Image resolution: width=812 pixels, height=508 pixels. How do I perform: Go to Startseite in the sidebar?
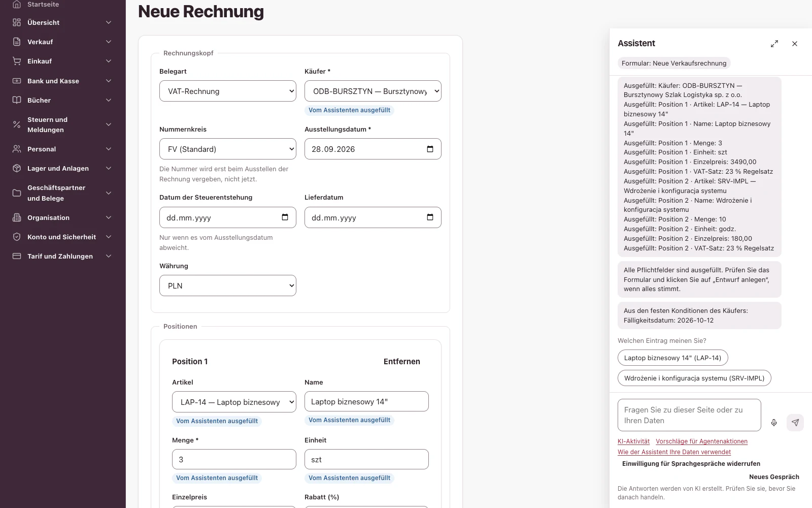43,5
